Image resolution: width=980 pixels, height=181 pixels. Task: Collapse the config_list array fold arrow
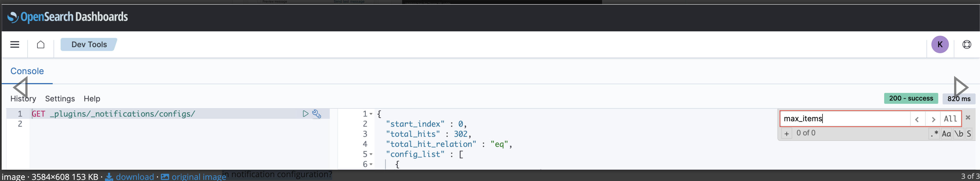(371, 154)
